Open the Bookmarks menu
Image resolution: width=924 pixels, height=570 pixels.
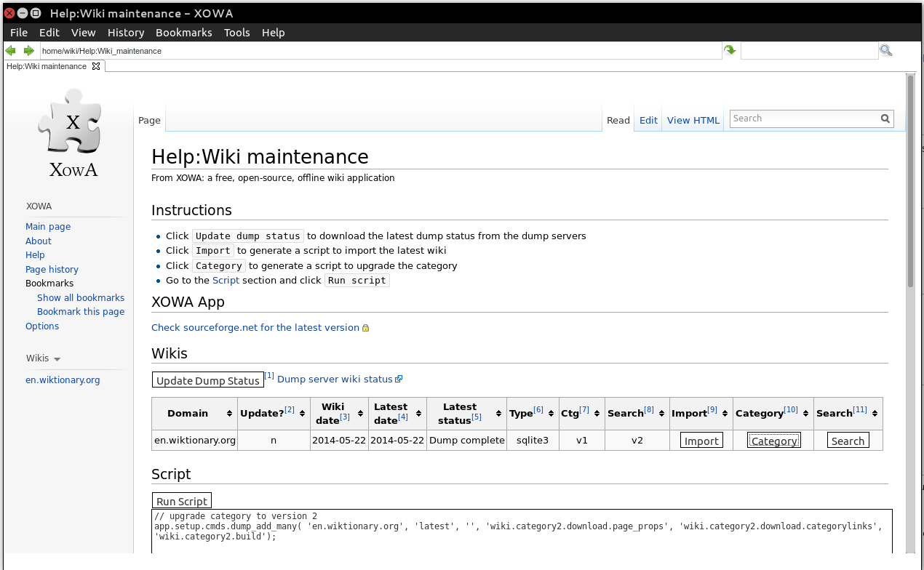click(183, 33)
